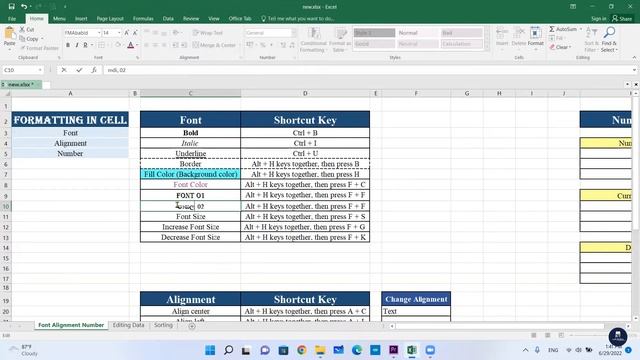Click the Sign in link
640x360 pixels.
click(x=598, y=18)
